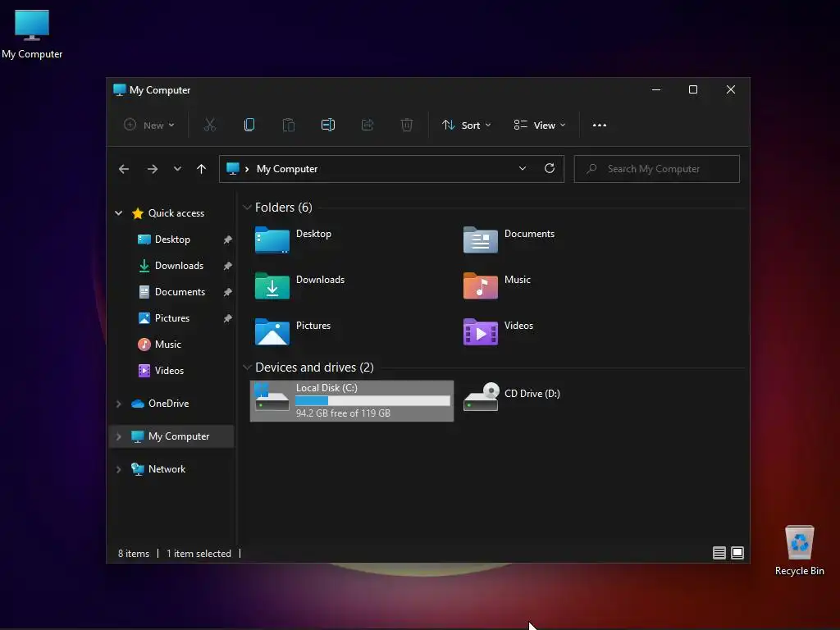Click the Paste clipboard icon
The width and height of the screenshot is (840, 630).
tap(288, 125)
